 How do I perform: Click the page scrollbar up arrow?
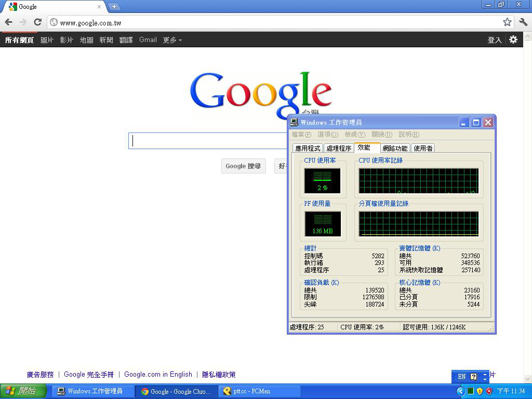coord(527,36)
